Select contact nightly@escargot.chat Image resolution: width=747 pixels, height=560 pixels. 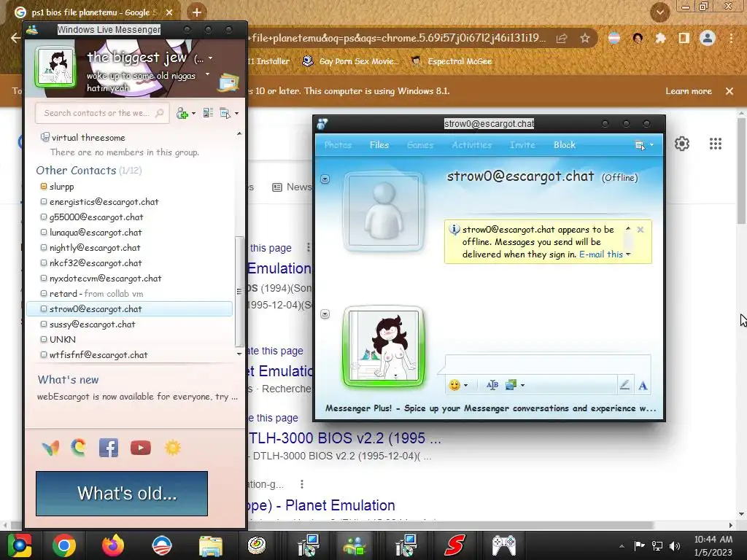point(95,248)
